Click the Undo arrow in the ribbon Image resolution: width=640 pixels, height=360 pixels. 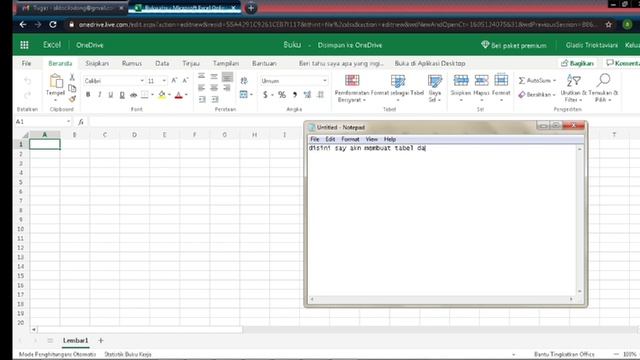coord(27,81)
